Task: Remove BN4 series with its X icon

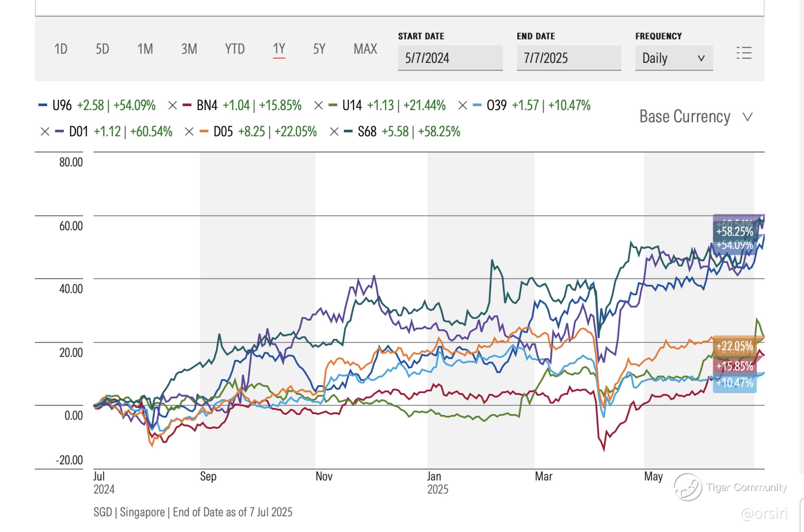Action: (172, 105)
